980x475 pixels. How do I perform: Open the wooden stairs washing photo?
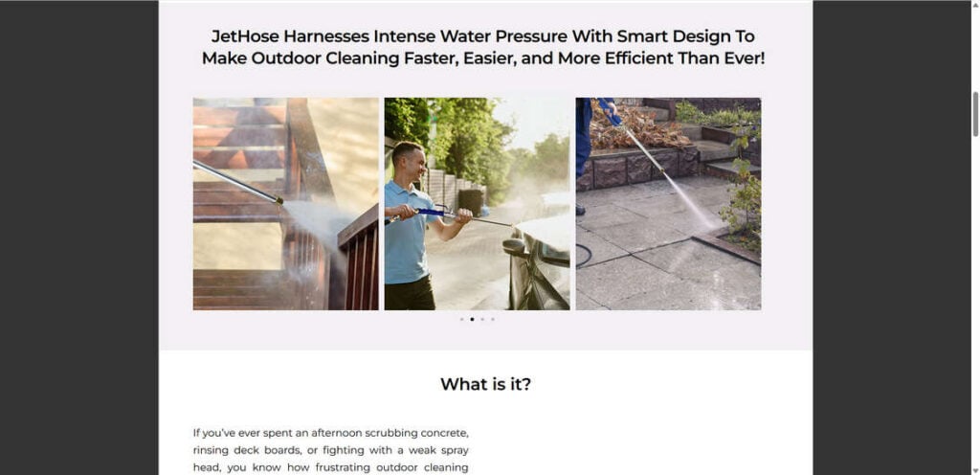285,204
